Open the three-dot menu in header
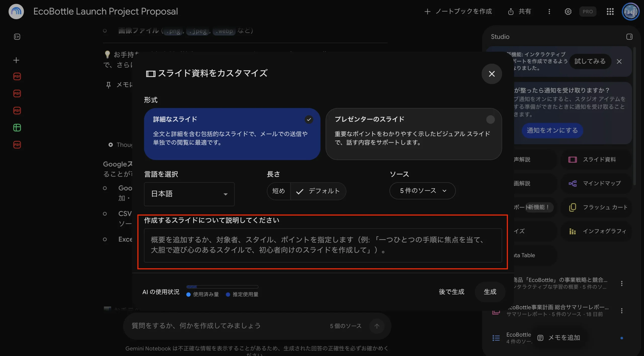This screenshot has height=356, width=644. [549, 12]
